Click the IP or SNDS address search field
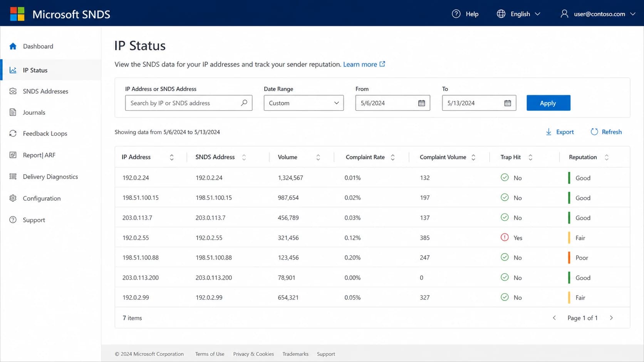The width and height of the screenshot is (644, 362). click(x=188, y=103)
